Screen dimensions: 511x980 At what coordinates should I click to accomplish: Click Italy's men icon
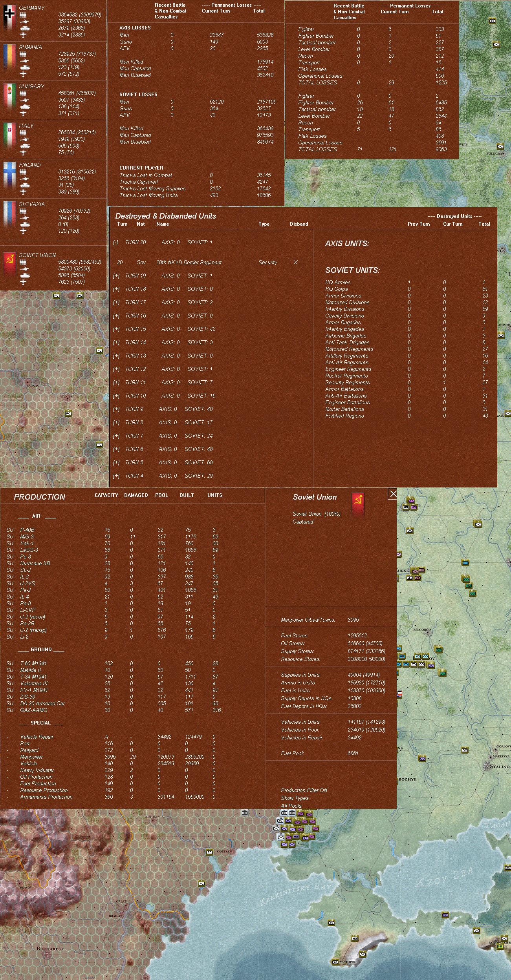click(x=23, y=133)
